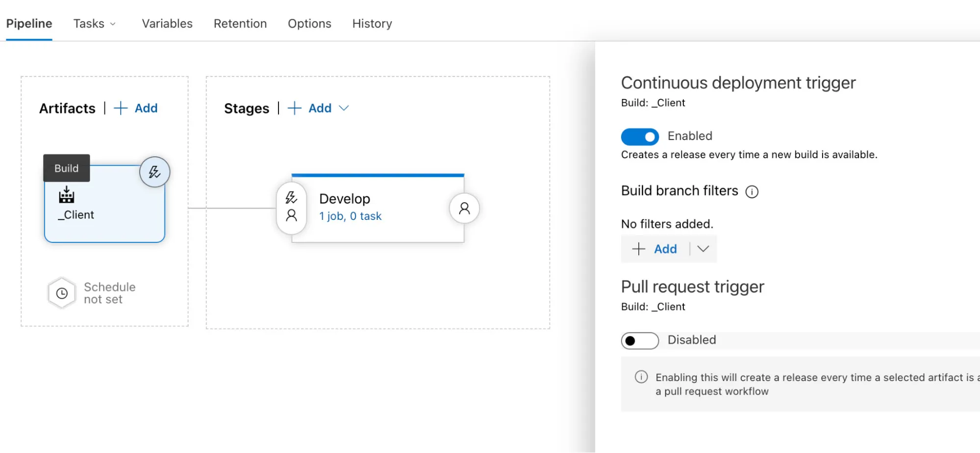Open the continuous deployment trigger lightning icon on _Client
The image size is (980, 453).
click(154, 172)
